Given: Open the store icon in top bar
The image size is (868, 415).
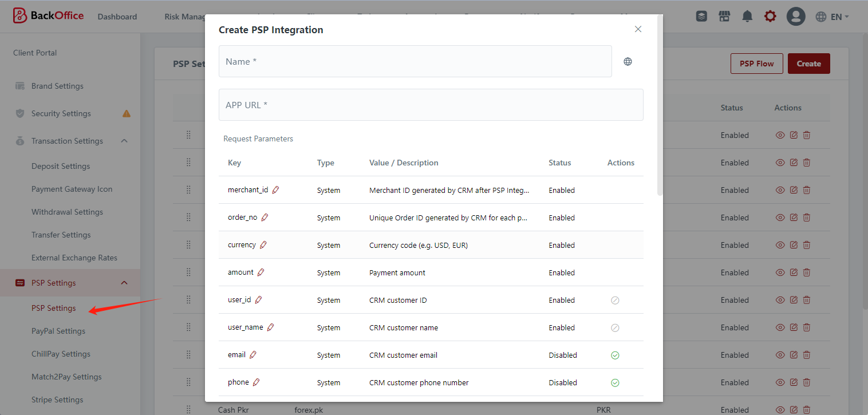Looking at the screenshot, I should [724, 17].
